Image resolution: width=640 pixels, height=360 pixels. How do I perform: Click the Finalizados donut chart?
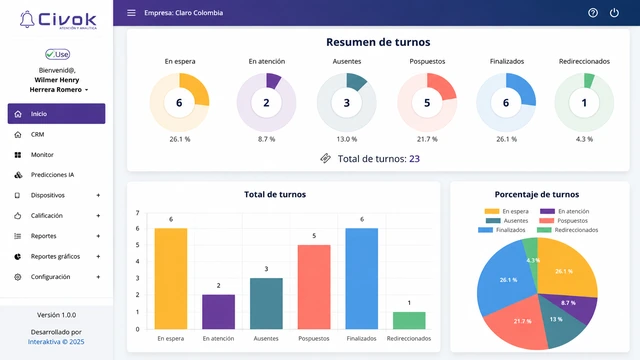tap(506, 102)
